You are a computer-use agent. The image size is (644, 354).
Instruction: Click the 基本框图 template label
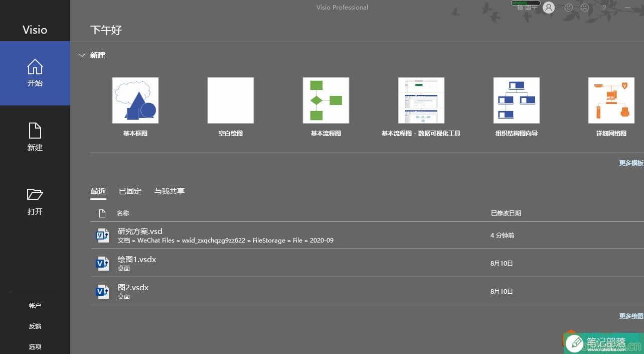[x=135, y=134]
